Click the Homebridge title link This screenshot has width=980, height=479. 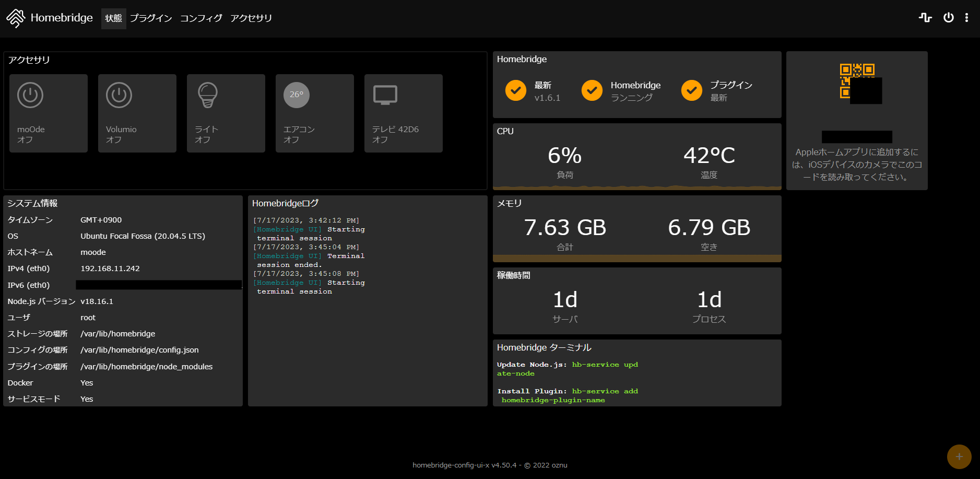pos(62,18)
